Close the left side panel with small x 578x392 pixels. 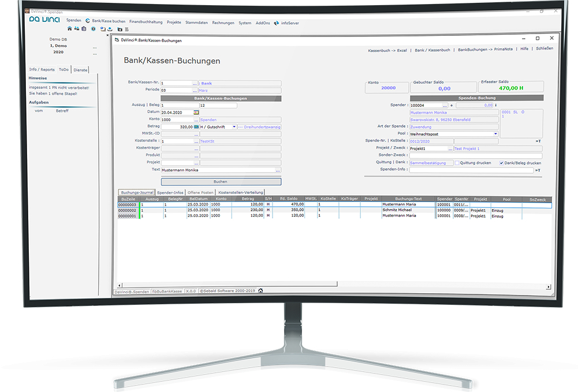click(x=107, y=35)
